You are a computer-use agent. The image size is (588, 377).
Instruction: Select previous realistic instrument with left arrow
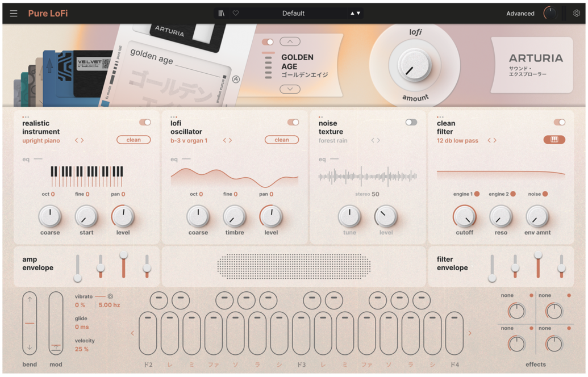coord(76,140)
